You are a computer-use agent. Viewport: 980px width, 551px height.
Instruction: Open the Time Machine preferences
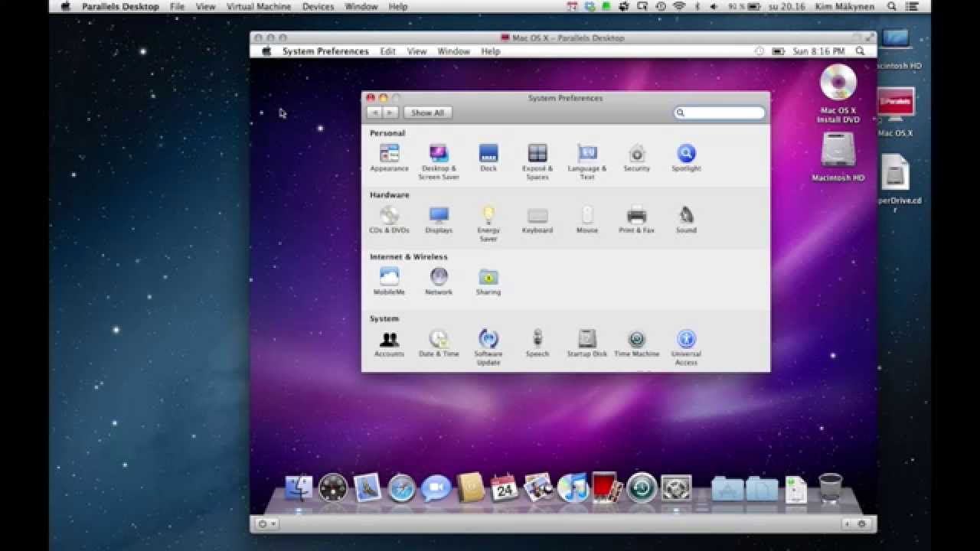(636, 339)
